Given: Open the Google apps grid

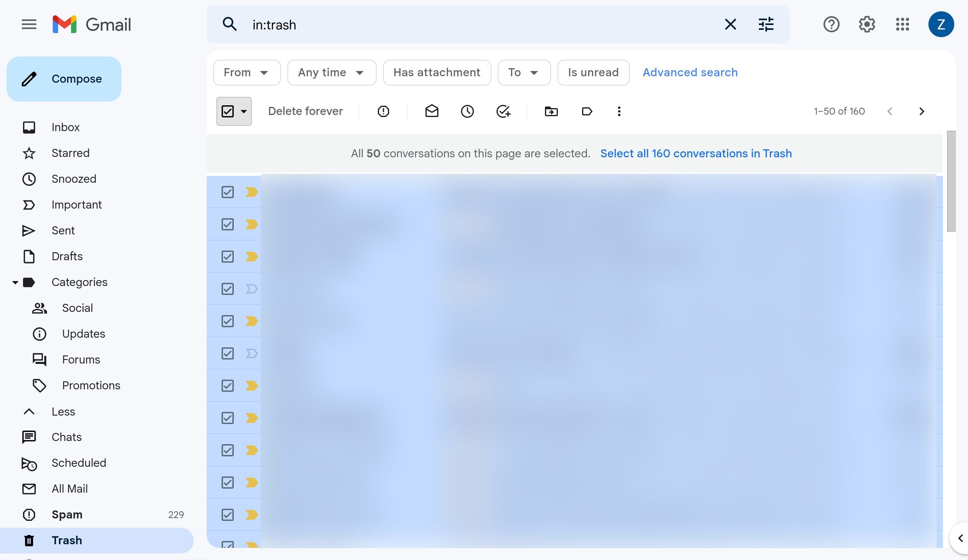Looking at the screenshot, I should tap(903, 25).
